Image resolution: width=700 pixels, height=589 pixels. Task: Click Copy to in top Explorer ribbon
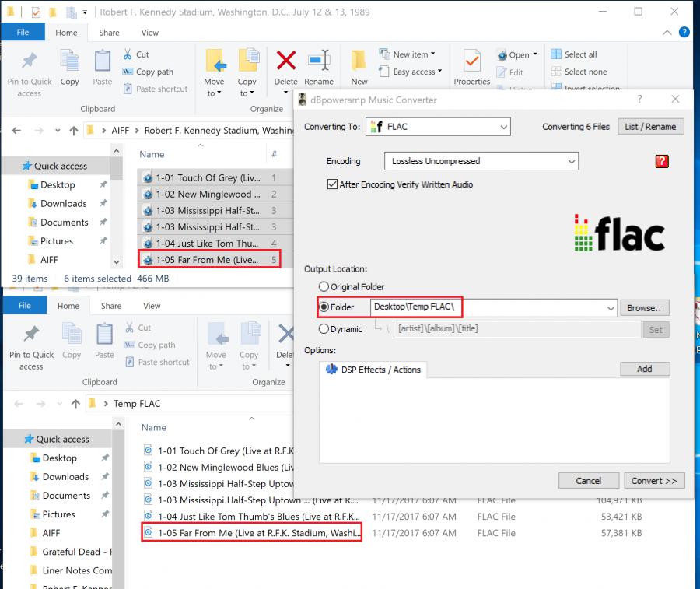(247, 74)
